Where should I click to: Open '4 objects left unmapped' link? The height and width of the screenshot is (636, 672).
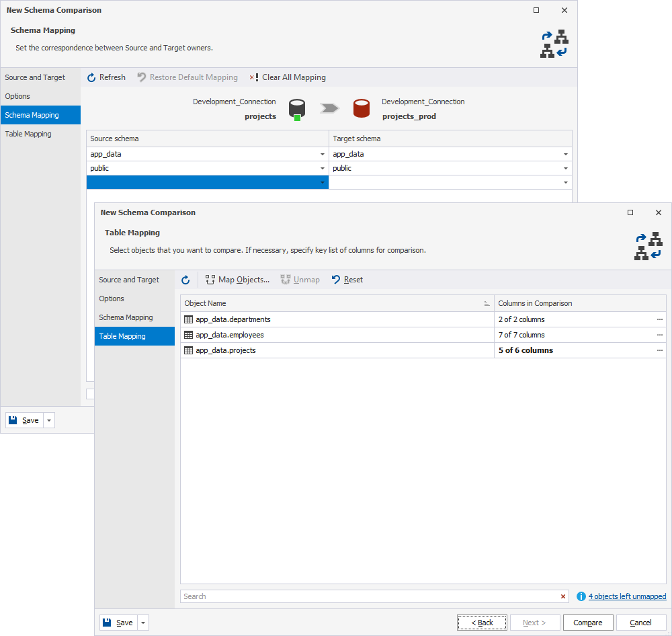627,596
